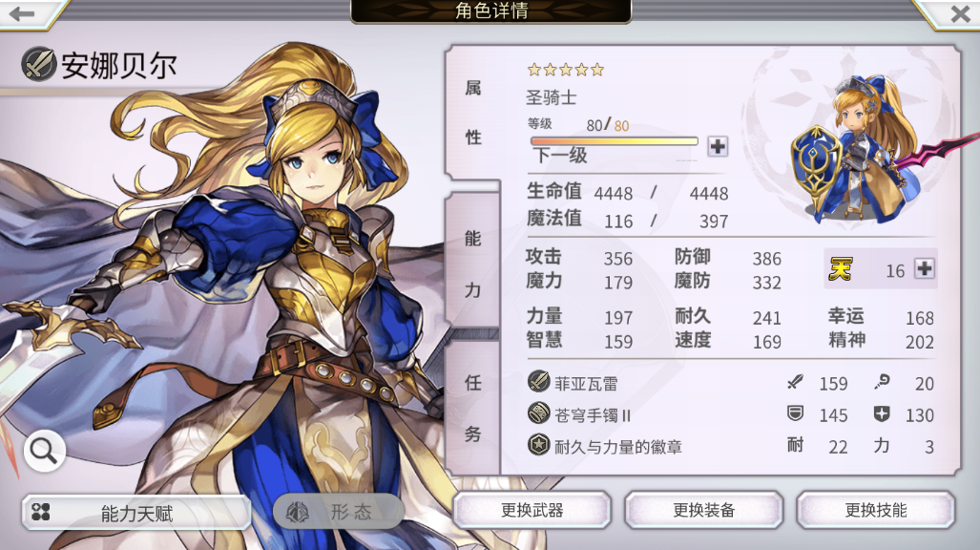980x550 pixels.
Task: Click the plus icon next to level bar
Action: (x=718, y=146)
